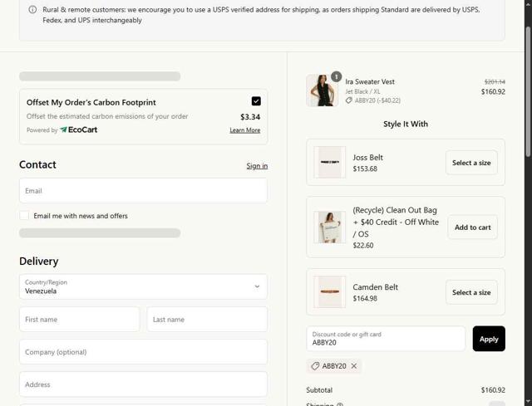Click the quantity badge on vest thumbnail

click(x=336, y=76)
